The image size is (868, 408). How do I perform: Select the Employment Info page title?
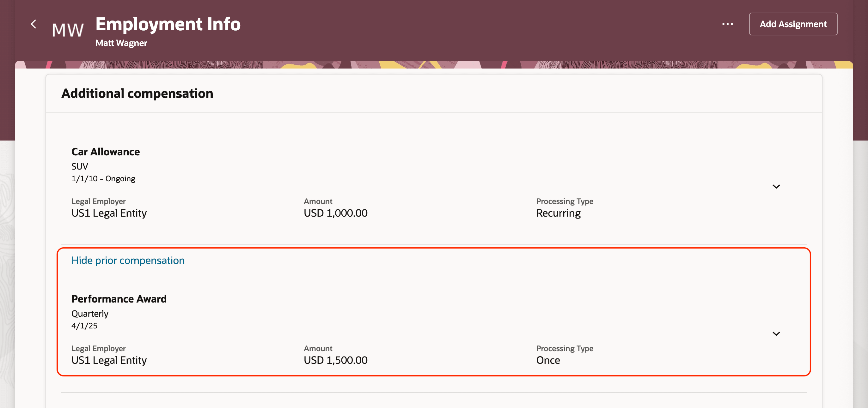point(168,24)
